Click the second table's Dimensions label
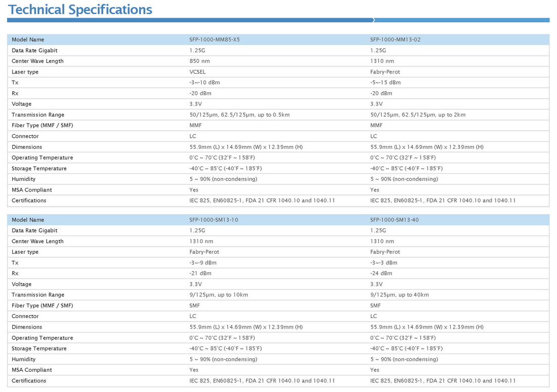The width and height of the screenshot is (557, 392). tap(27, 327)
